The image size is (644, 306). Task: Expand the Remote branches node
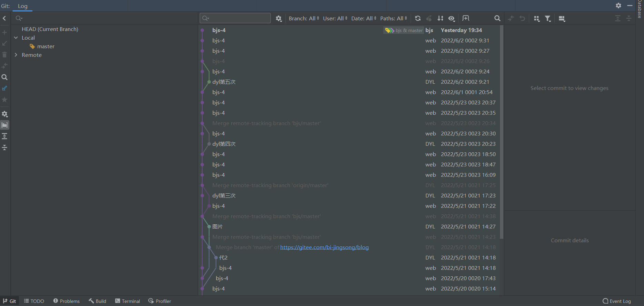coord(16,55)
